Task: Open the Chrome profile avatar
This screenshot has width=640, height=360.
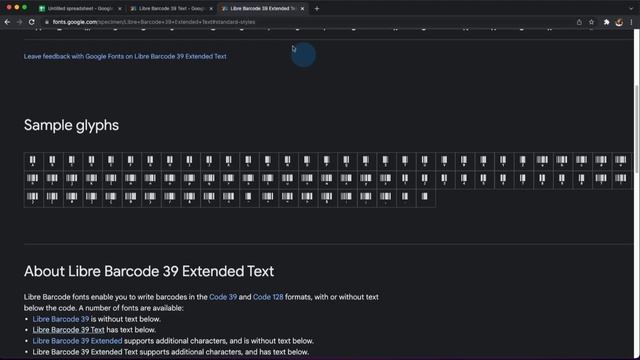Action: tap(619, 22)
